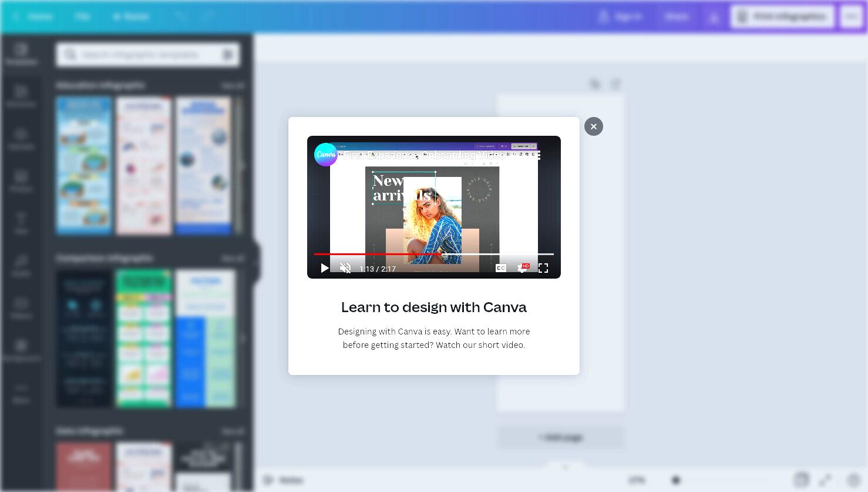Click the download icon in the top bar
The image size is (868, 492).
pos(714,17)
